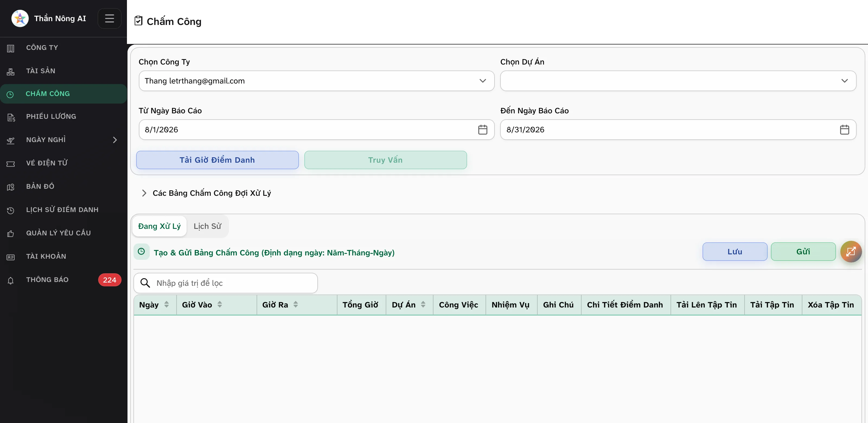
Task: Click the magnifier search icon in filter box
Action: coord(145,283)
